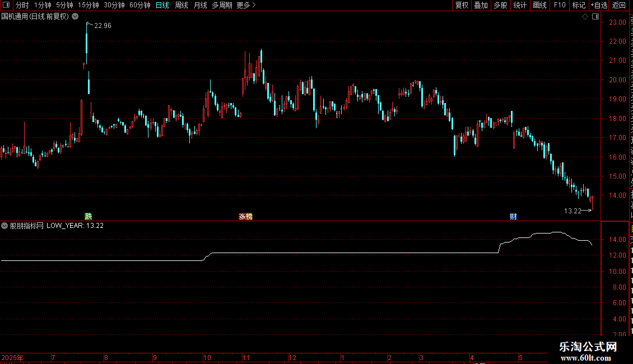Open 多周期 multi-period view
Image resolution: width=633 pixels, height=364 pixels.
pos(222,5)
